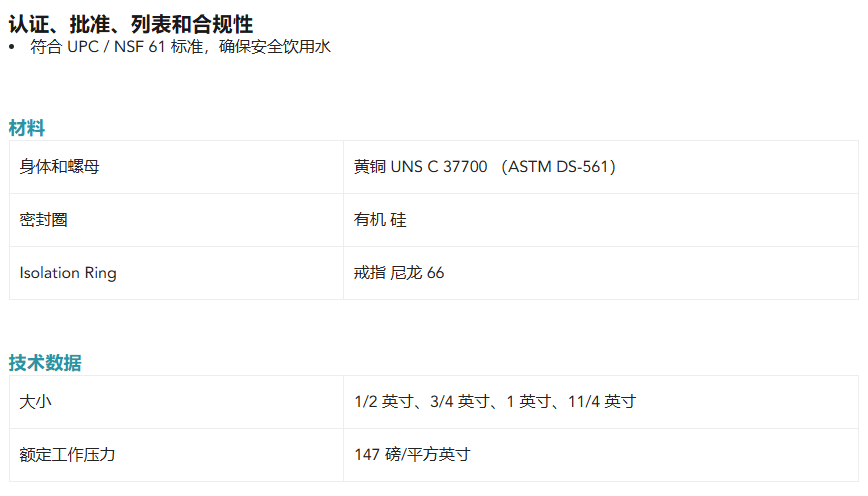This screenshot has width=868, height=496.
Task: Click 确保安全饮用水 text
Action: click(275, 46)
